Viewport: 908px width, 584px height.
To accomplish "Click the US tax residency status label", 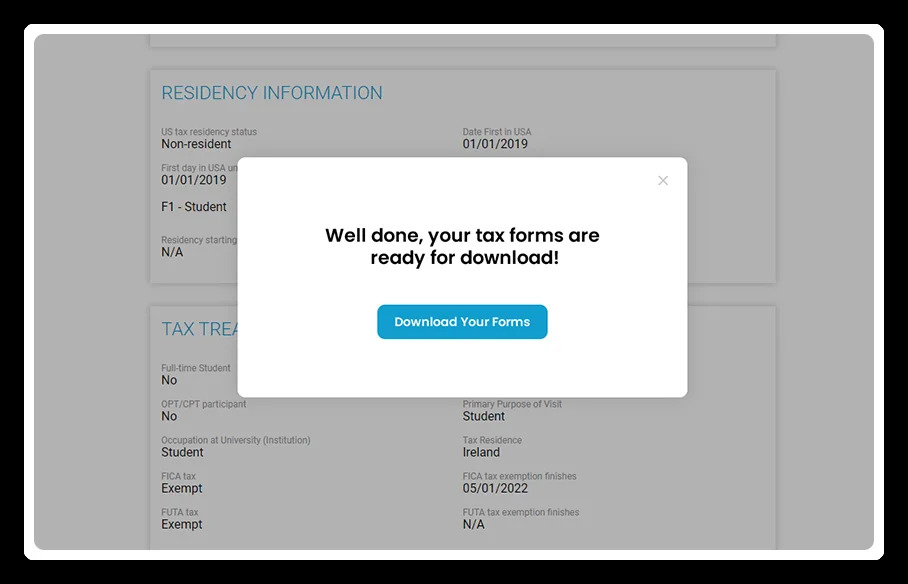I will pos(208,132).
